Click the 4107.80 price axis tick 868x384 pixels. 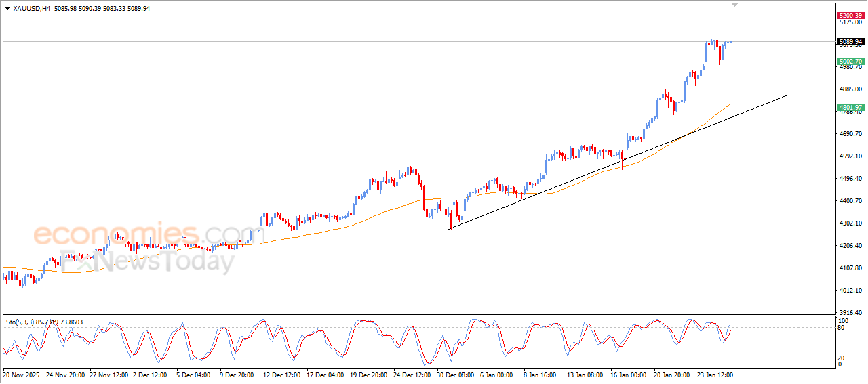pos(850,268)
